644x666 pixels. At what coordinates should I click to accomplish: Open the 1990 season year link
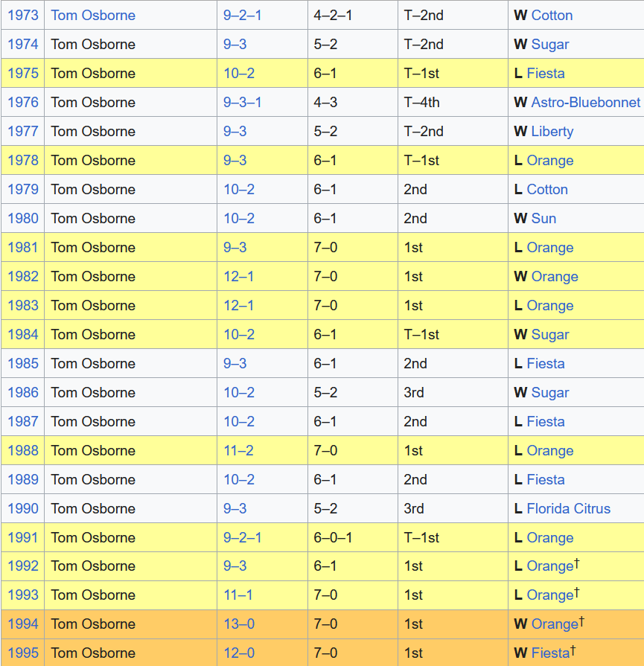pos(22,509)
